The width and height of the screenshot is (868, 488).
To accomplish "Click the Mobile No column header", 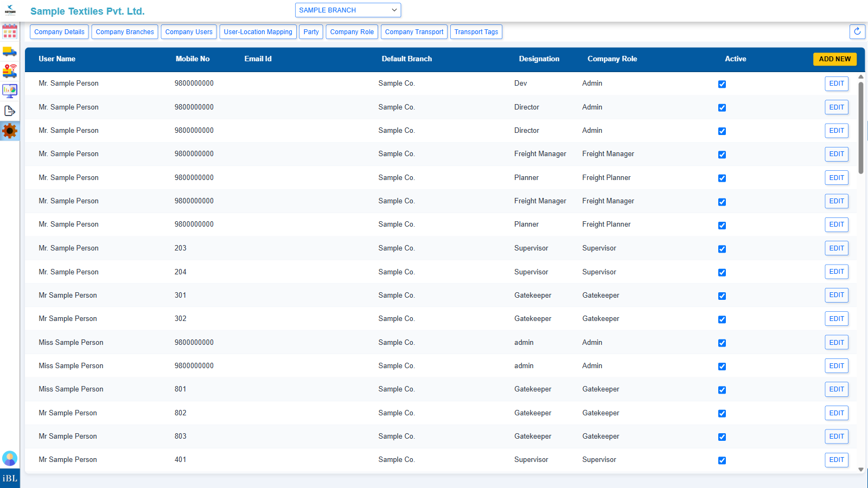I will coord(193,59).
